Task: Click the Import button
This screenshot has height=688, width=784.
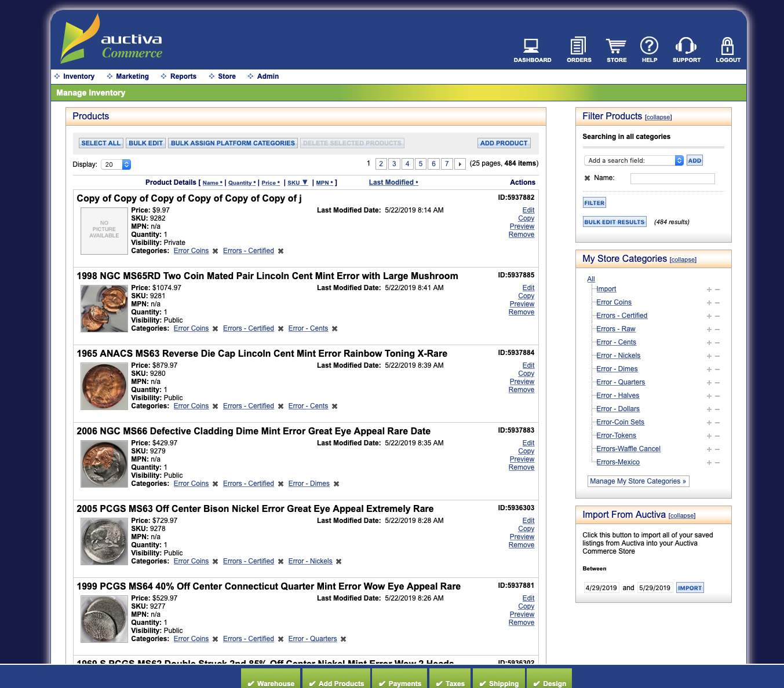Action: tap(690, 588)
